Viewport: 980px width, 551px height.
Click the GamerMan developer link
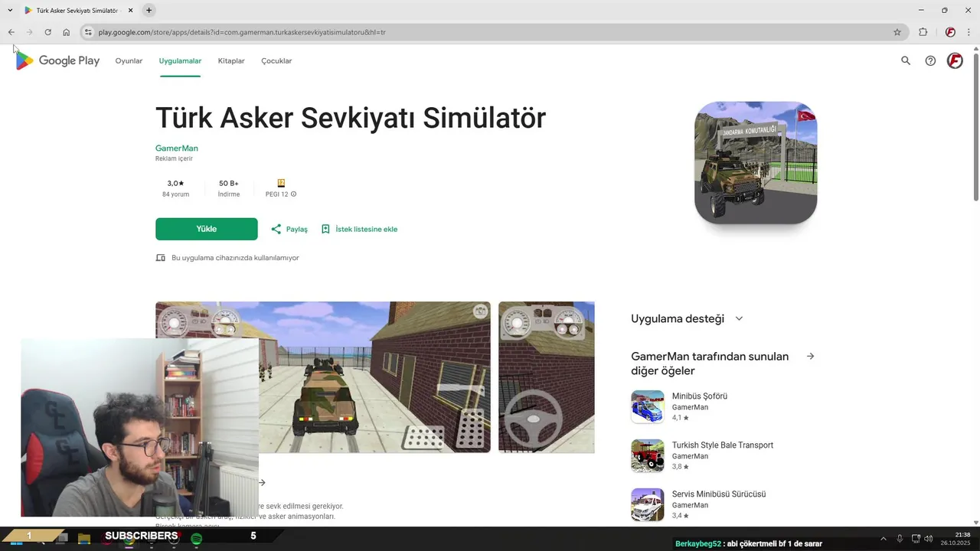click(x=177, y=148)
